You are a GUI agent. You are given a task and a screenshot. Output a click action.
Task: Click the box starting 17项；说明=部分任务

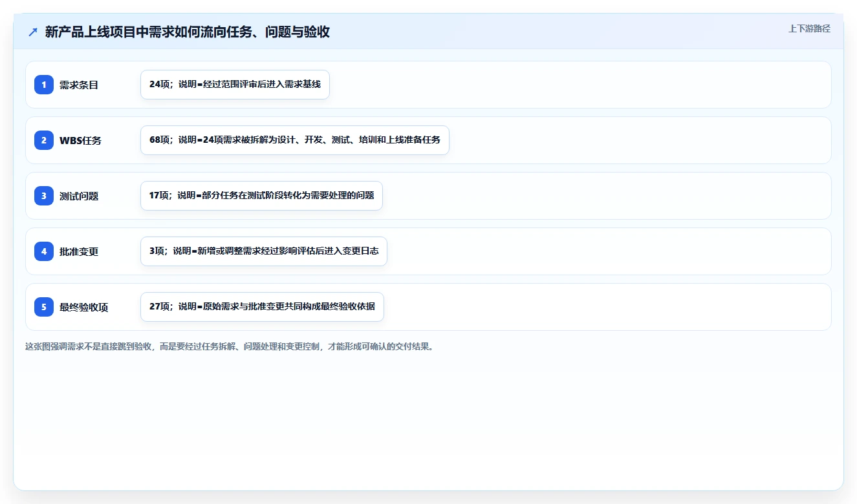(261, 196)
